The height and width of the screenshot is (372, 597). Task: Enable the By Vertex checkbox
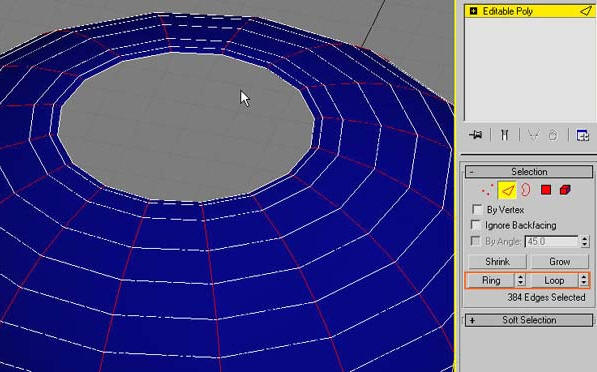(x=477, y=209)
